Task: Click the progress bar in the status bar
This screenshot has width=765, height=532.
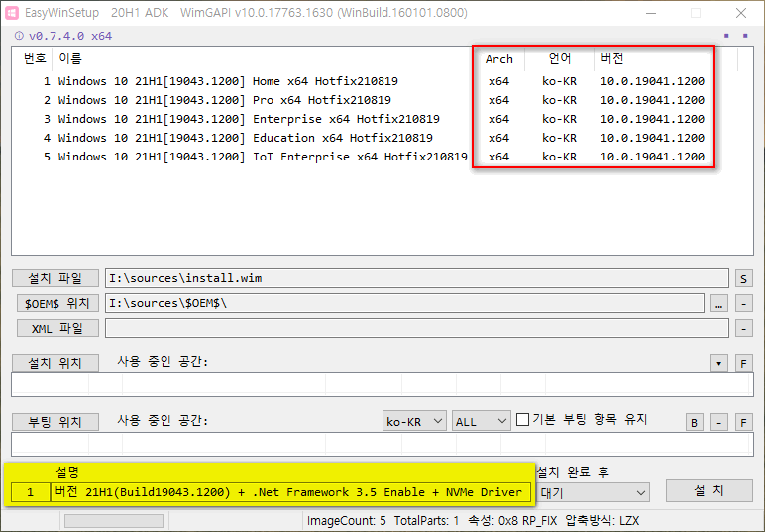Action: click(x=114, y=521)
